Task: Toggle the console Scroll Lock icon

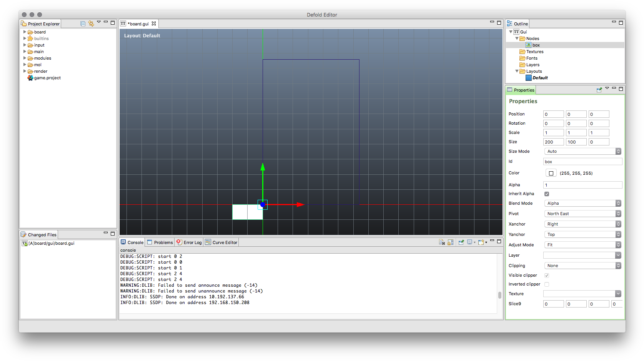Action: click(x=451, y=242)
